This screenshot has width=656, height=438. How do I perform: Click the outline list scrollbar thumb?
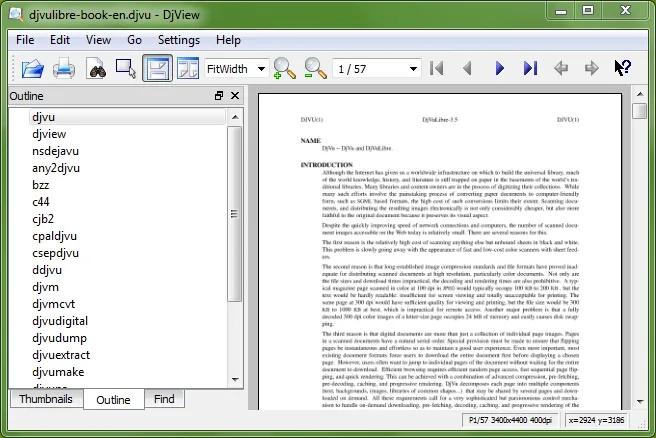pos(235,214)
